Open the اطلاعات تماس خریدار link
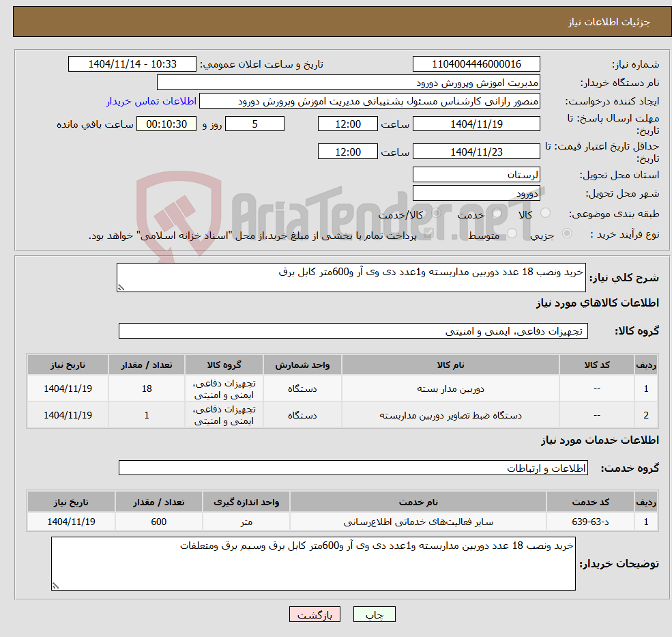The image size is (672, 637). click(x=151, y=101)
